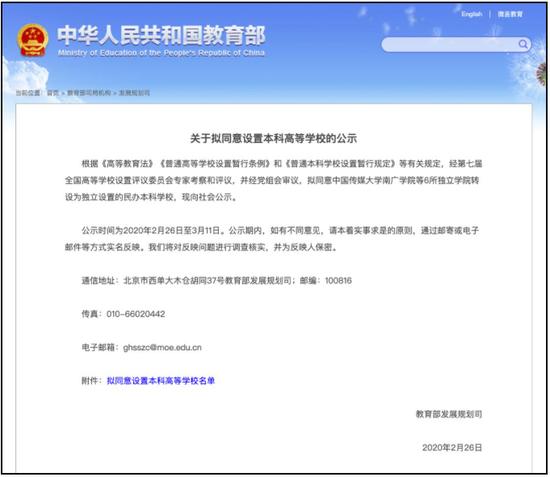Go to 首页 in the breadcrumb
This screenshot has height=477, width=550.
pyautogui.click(x=53, y=93)
